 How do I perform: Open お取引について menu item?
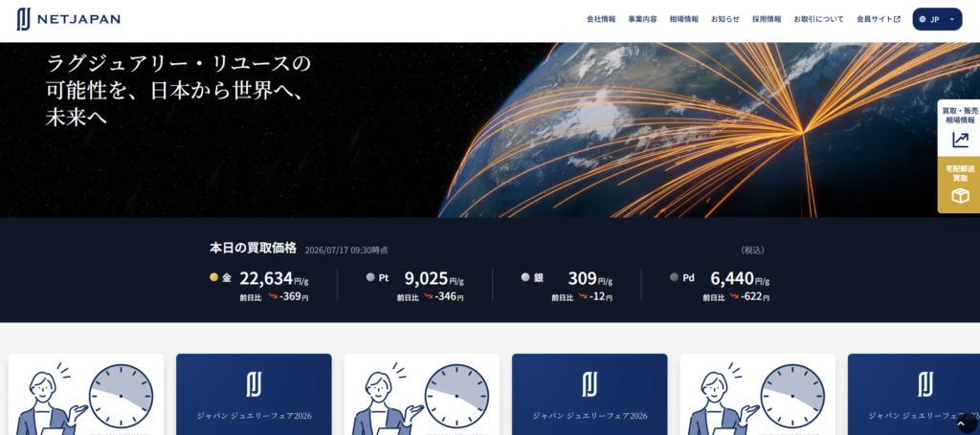819,19
